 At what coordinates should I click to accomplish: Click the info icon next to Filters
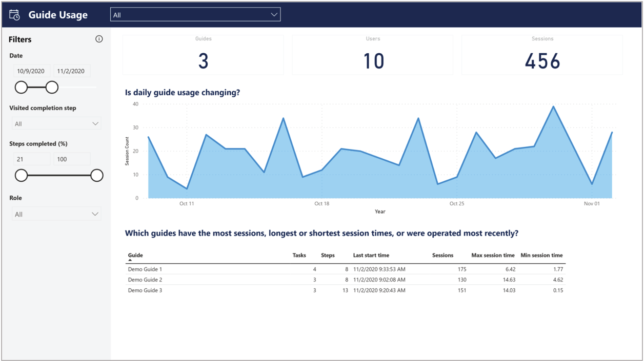(99, 38)
